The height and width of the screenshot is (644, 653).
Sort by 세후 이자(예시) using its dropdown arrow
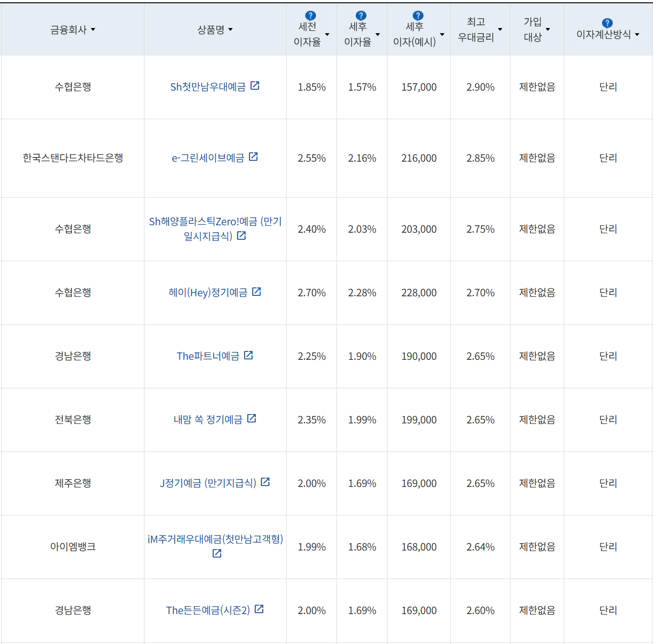pos(441,34)
